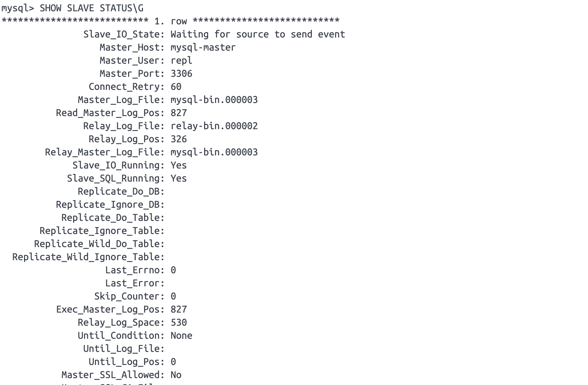Screen dimensions: 588x385
Task: Click the Slave_IO_Running Yes value
Action: 179,165
